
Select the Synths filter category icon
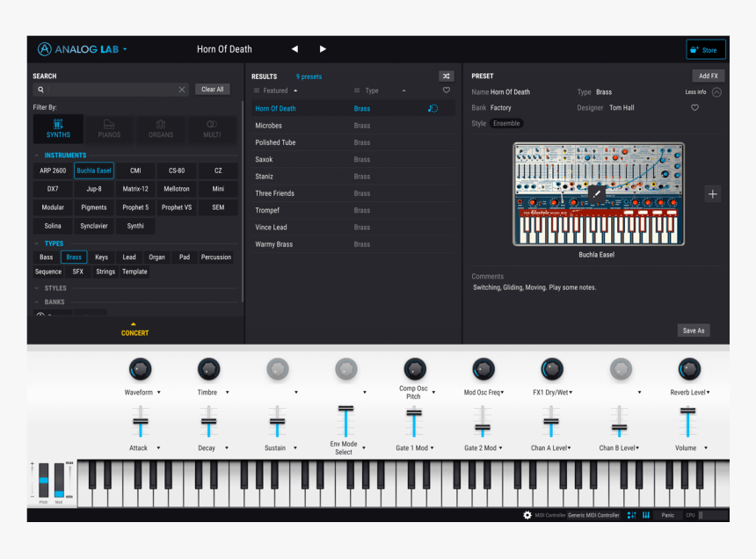pos(57,128)
